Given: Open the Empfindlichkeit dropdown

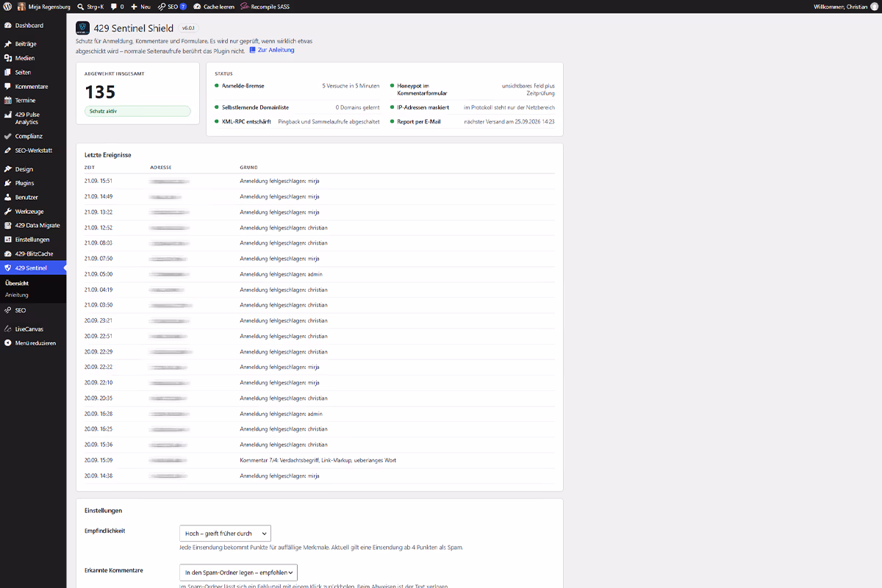Looking at the screenshot, I should [x=225, y=534].
